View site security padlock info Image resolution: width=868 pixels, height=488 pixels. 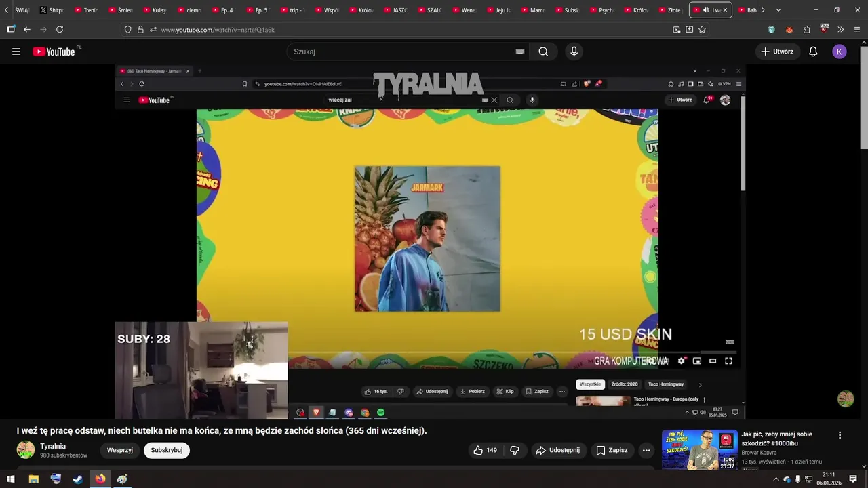(x=140, y=30)
